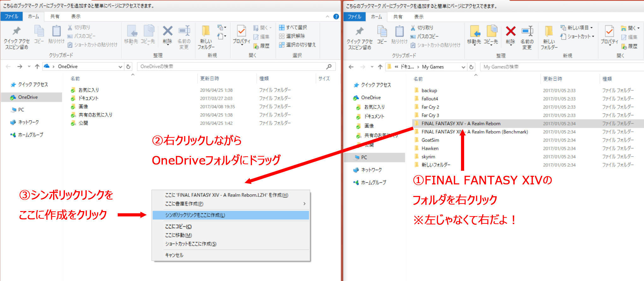This screenshot has height=281, width=644.
Task: Choose 'ショートカットをここに作成(S)' in context menu
Action: 231,244
